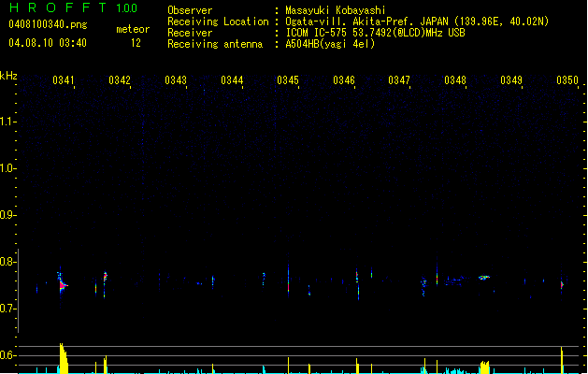Click the 'Receiving antenna' field label
The width and height of the screenshot is (588, 374).
coord(215,44)
